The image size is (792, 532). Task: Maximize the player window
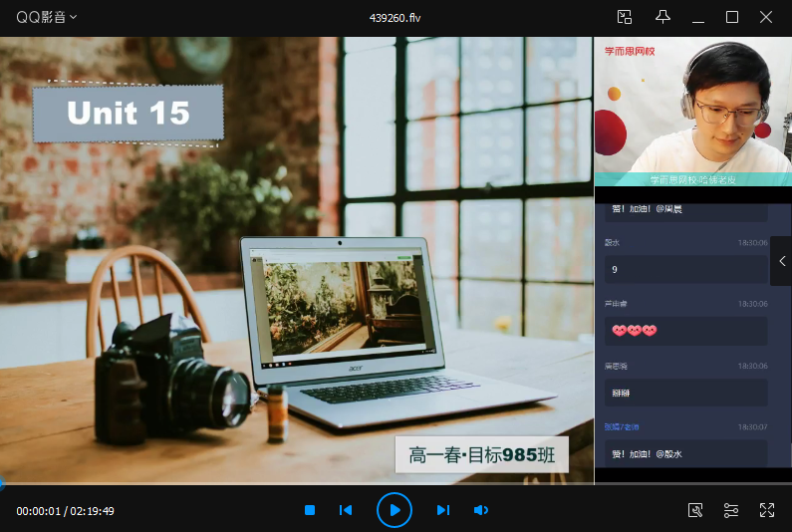732,17
